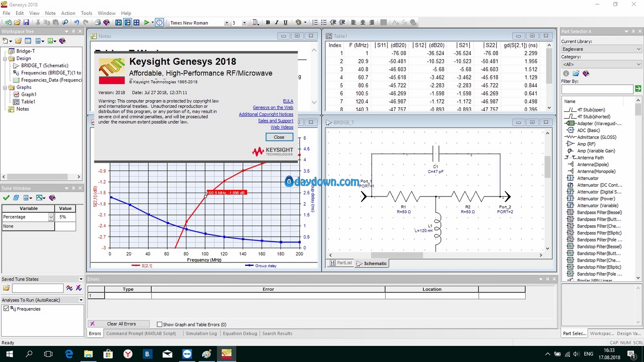Click the Undo arrow in the toolbar
This screenshot has height=362, width=644.
[x=77, y=22]
